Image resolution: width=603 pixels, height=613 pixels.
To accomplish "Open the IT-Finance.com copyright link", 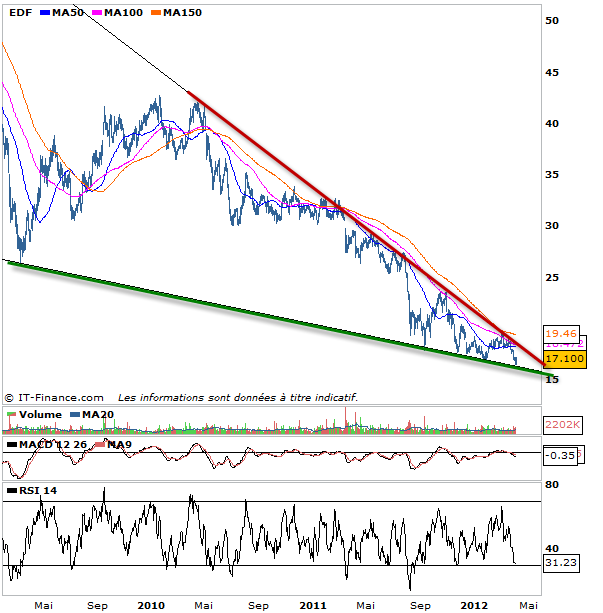I will 59,397.
